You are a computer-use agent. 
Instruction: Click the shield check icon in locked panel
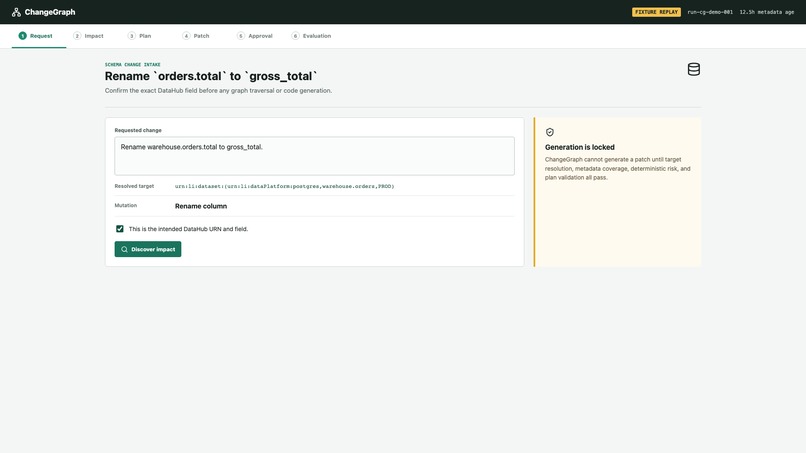(x=549, y=132)
